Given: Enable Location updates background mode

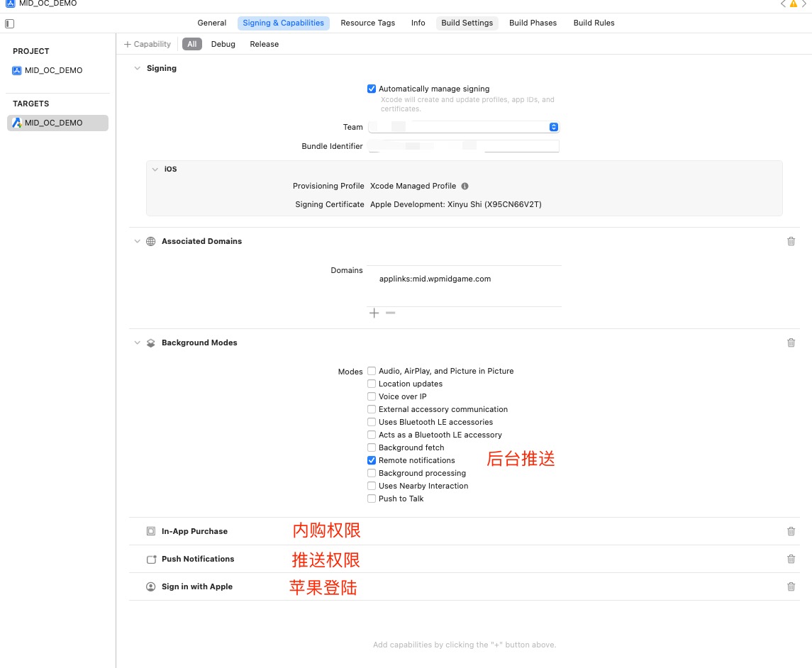Looking at the screenshot, I should 372,384.
